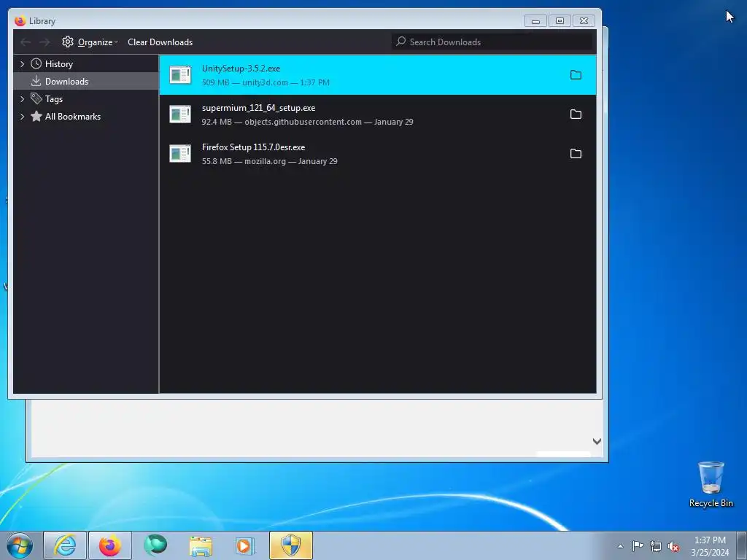The height and width of the screenshot is (560, 747).
Task: Click the forward arrow in Library toolbar
Action: 44,42
